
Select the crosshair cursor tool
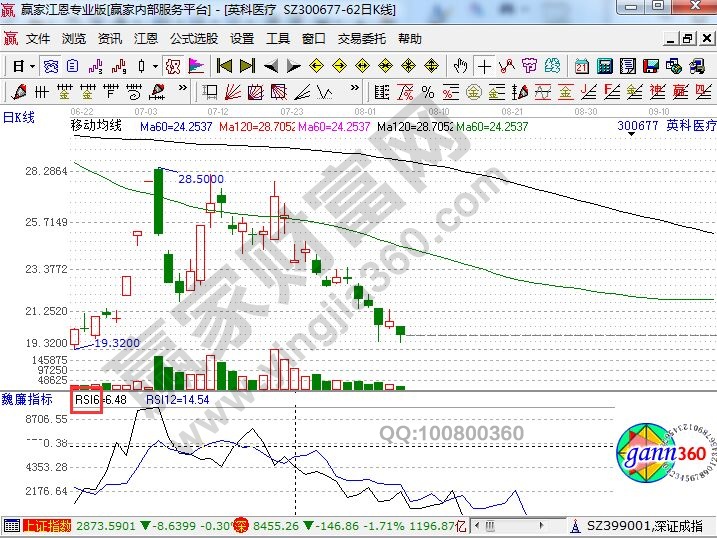coord(484,66)
